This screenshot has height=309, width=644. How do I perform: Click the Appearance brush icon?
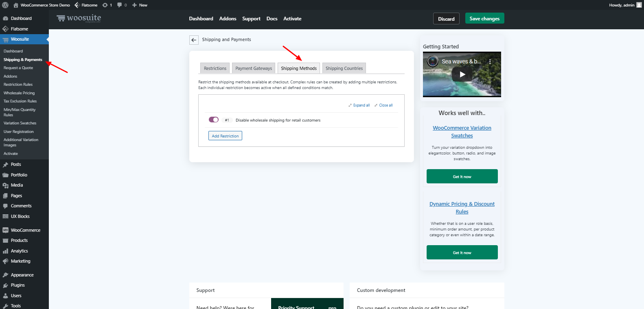point(5,275)
